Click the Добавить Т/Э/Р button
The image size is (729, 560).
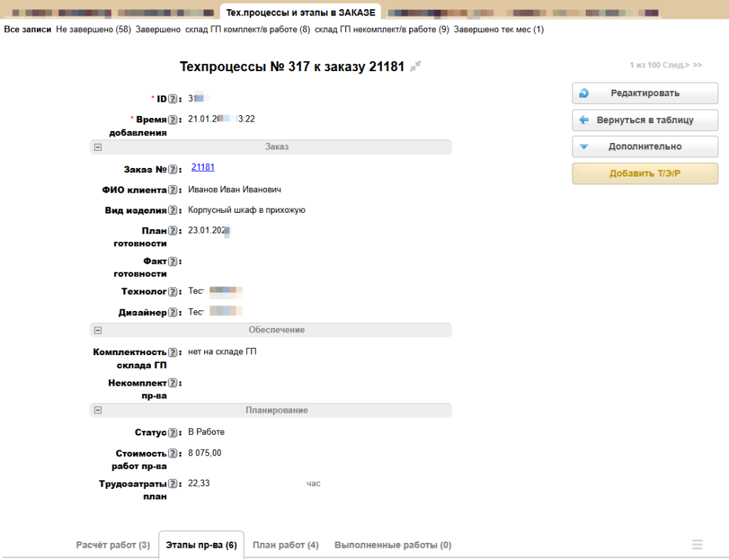pos(644,174)
